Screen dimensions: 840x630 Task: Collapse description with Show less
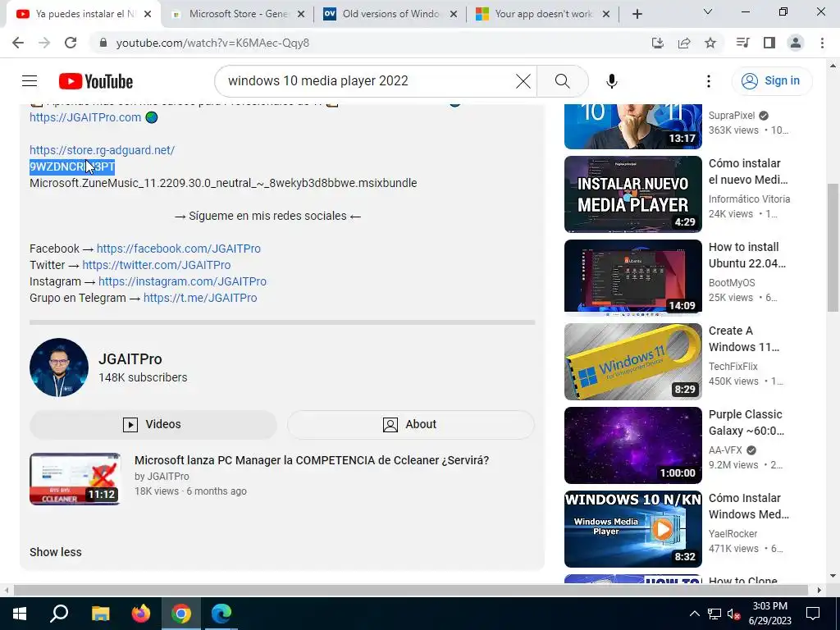pos(55,552)
